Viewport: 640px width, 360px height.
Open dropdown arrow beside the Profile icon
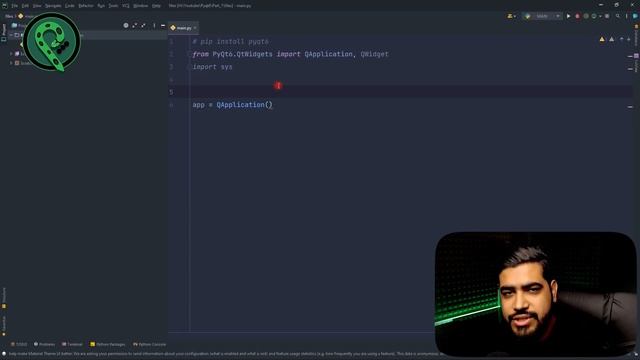pyautogui.click(x=600, y=16)
